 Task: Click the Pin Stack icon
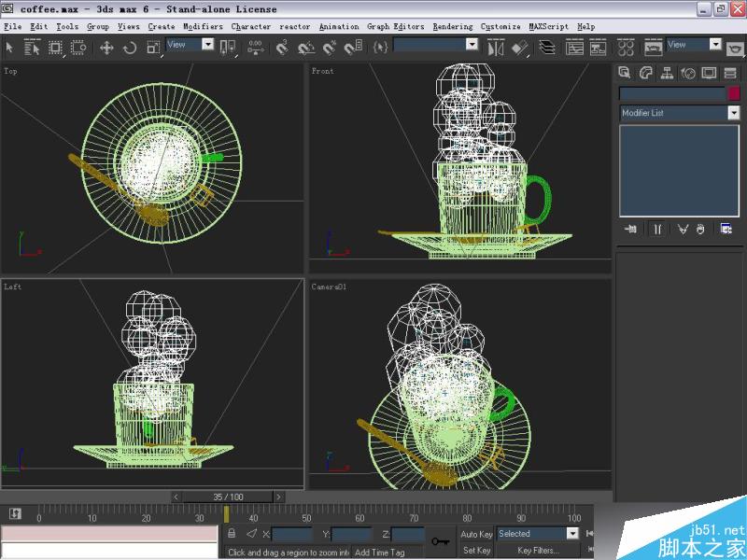point(630,229)
